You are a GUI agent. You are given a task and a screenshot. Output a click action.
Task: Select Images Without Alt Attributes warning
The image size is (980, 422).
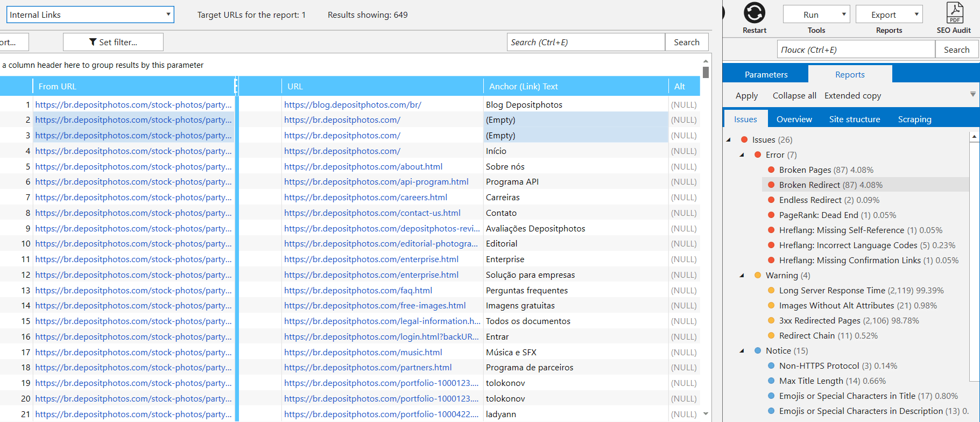point(858,305)
